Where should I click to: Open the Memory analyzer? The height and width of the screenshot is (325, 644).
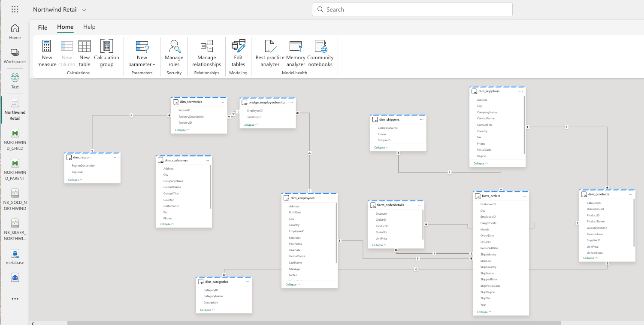pyautogui.click(x=296, y=54)
